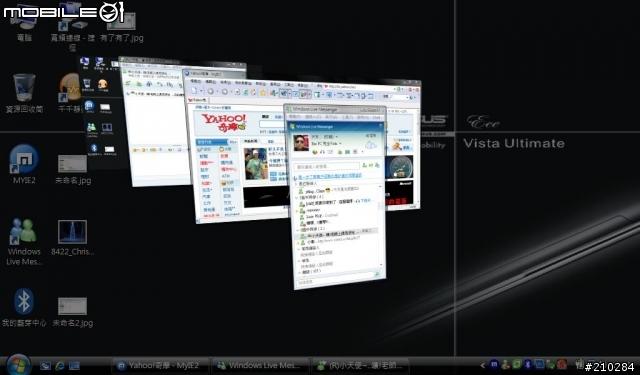
Task: Click the Yahoo!奇摩 logo in browser window
Action: click(224, 122)
